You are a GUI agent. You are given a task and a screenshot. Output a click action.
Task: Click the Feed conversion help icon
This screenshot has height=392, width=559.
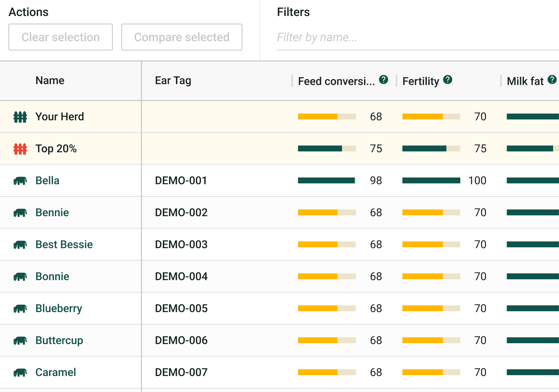point(383,80)
